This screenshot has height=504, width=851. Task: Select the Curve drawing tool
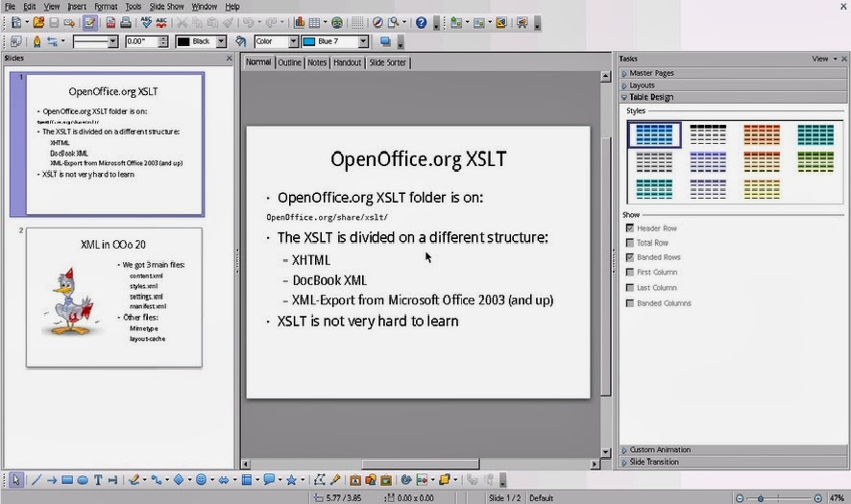coord(134,480)
